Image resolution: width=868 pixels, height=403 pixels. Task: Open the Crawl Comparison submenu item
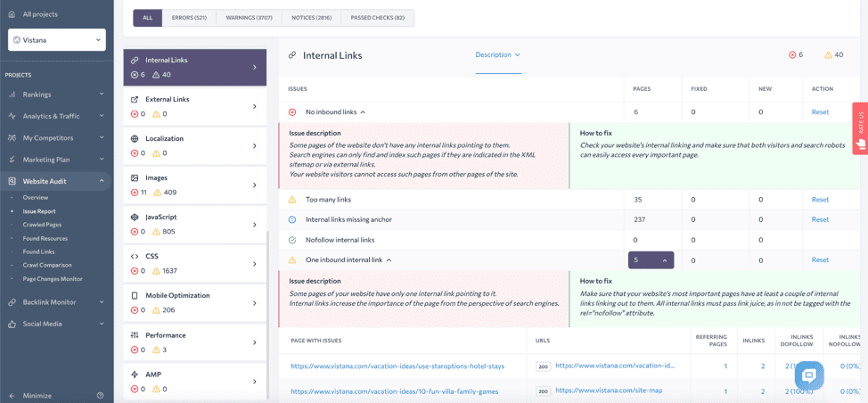(47, 265)
